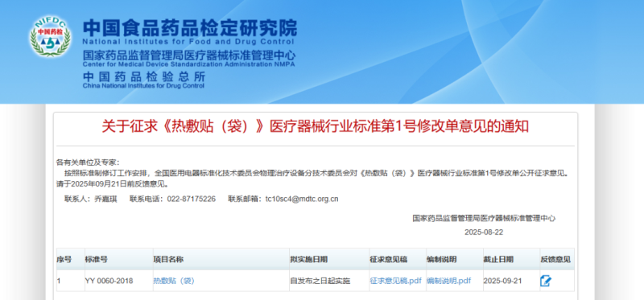
Task: Click the 项目名称 column header
Action: [168, 260]
